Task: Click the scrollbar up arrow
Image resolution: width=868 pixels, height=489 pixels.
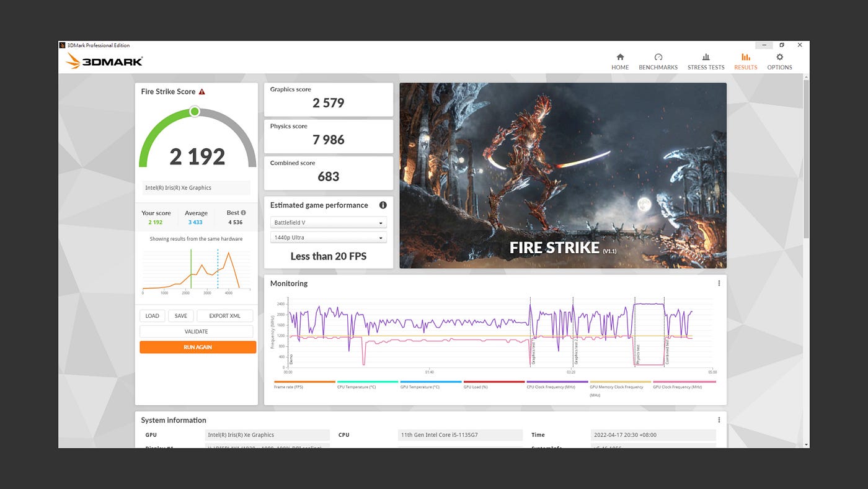Action: click(x=806, y=77)
